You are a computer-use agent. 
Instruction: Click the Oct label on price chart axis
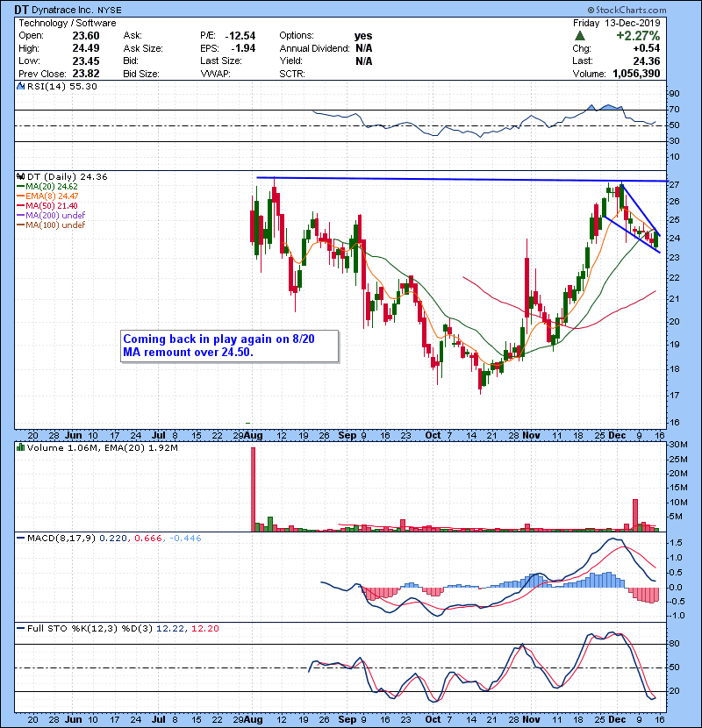[433, 436]
